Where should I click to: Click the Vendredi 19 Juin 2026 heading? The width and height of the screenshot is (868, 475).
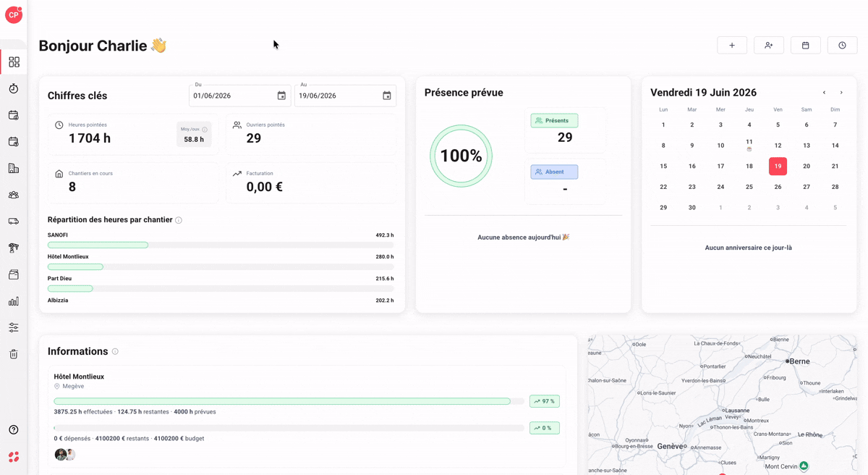703,93
